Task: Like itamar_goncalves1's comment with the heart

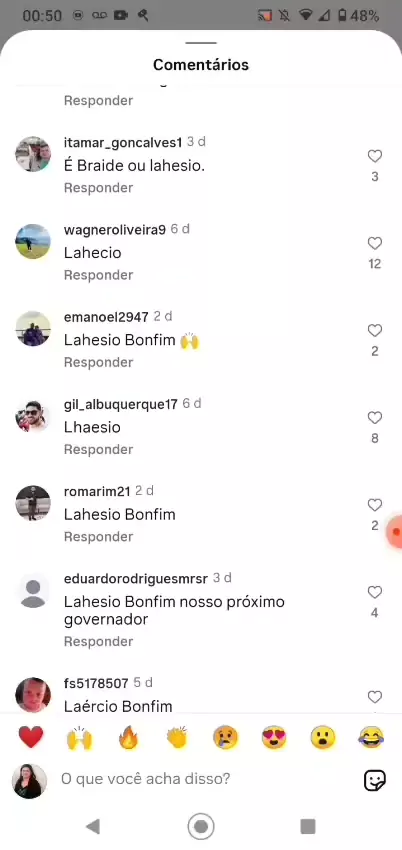Action: click(x=374, y=157)
